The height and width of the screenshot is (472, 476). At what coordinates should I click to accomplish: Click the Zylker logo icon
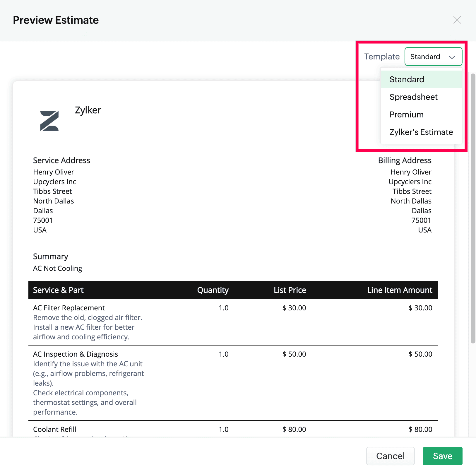tap(49, 121)
